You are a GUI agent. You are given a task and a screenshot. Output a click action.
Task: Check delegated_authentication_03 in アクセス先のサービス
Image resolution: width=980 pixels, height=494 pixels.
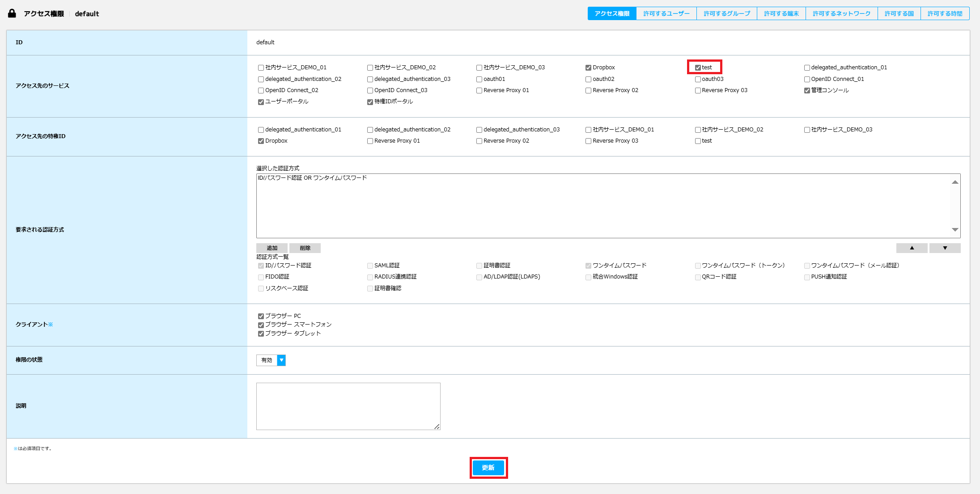[370, 79]
